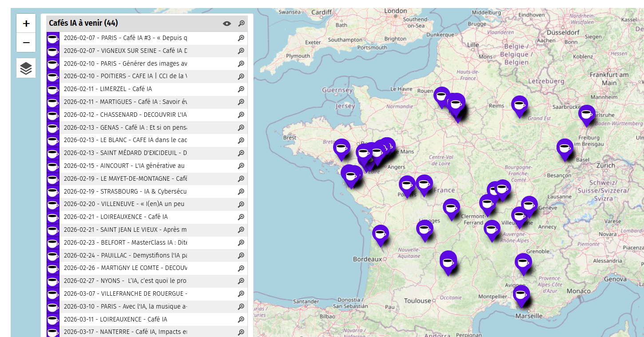Zoom to the STRASBOURG IA & Cybersécu entry

[241, 192]
